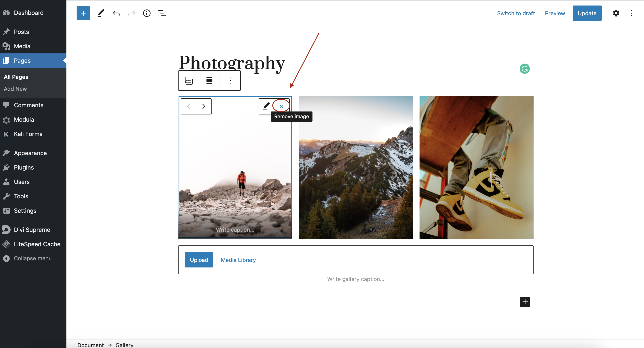Open the gallery block options kebab menu

[230, 80]
